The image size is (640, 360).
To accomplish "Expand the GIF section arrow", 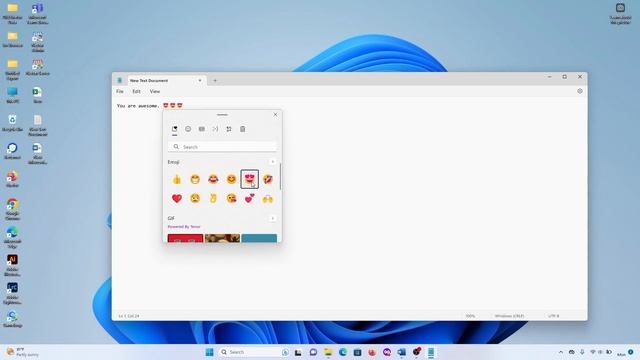I will pyautogui.click(x=273, y=218).
